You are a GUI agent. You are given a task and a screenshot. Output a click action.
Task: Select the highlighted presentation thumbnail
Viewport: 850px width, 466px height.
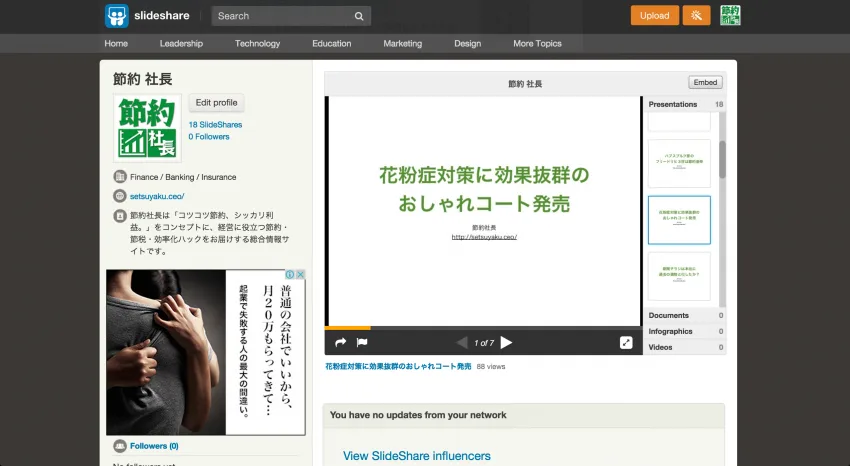679,220
